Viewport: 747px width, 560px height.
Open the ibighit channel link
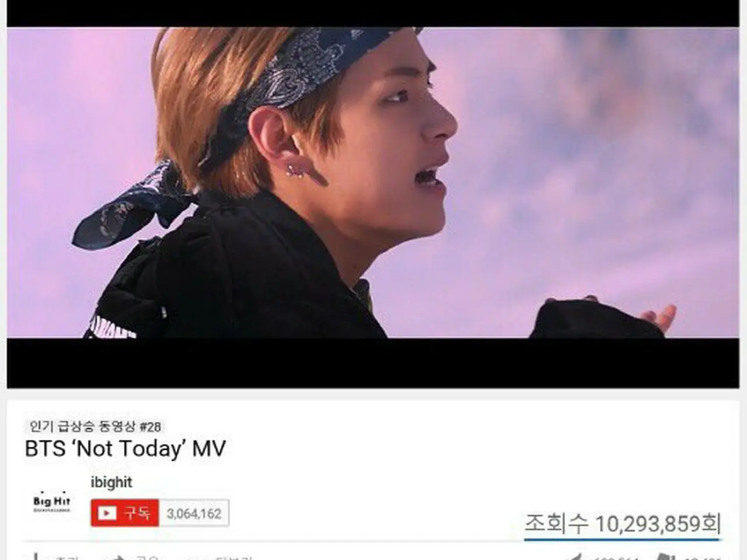(x=111, y=482)
